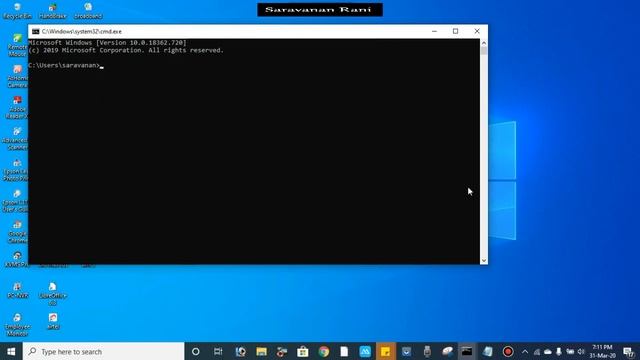Click the cmd window scrollbar down arrow

(x=484, y=260)
